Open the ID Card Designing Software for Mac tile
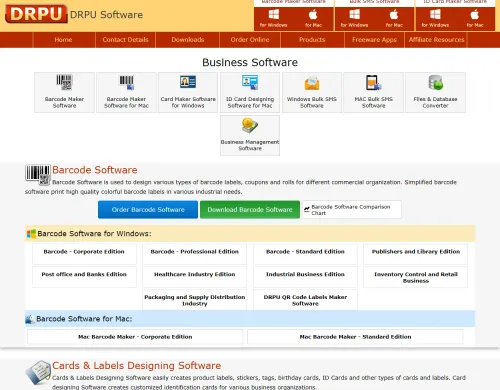This screenshot has height=390, width=500. (x=250, y=92)
